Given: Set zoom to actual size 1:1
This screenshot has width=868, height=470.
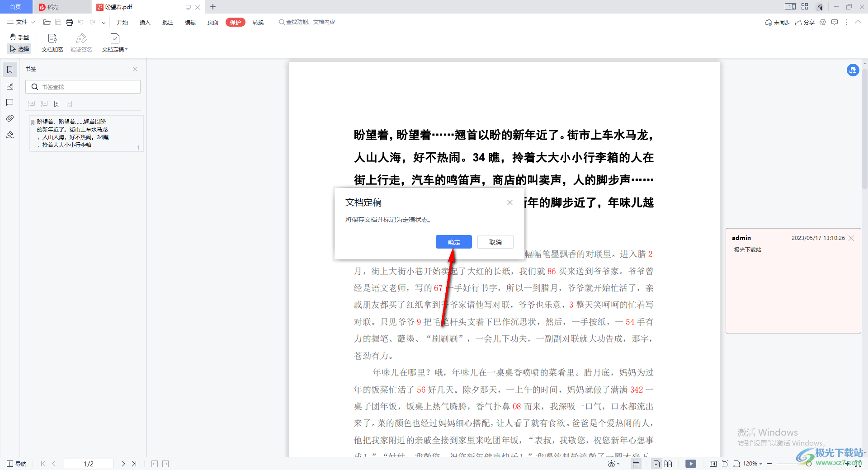Looking at the screenshot, I should coord(713,464).
